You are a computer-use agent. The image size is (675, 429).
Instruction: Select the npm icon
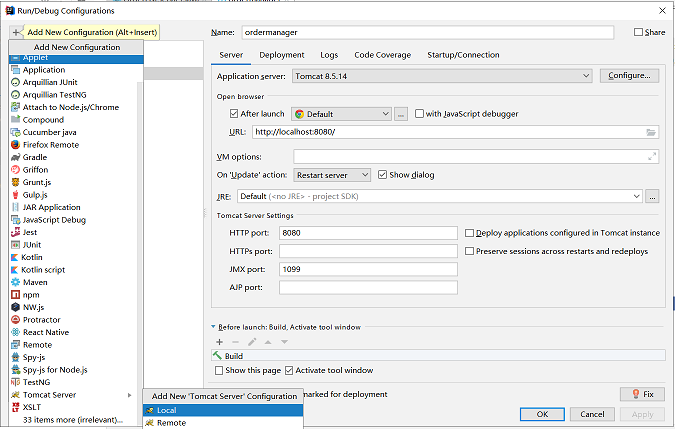point(15,295)
